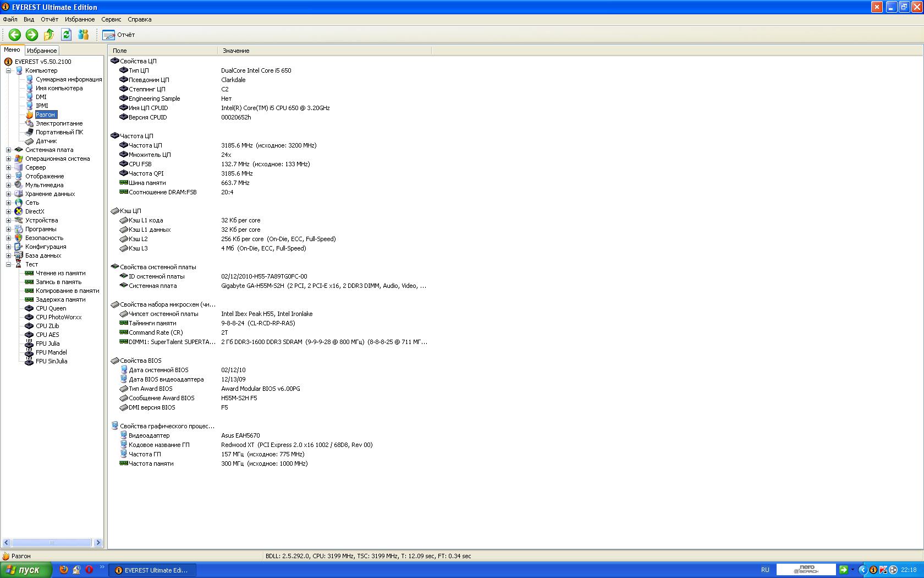924x578 pixels.
Task: Expand the Операционная система tree node
Action: point(8,159)
